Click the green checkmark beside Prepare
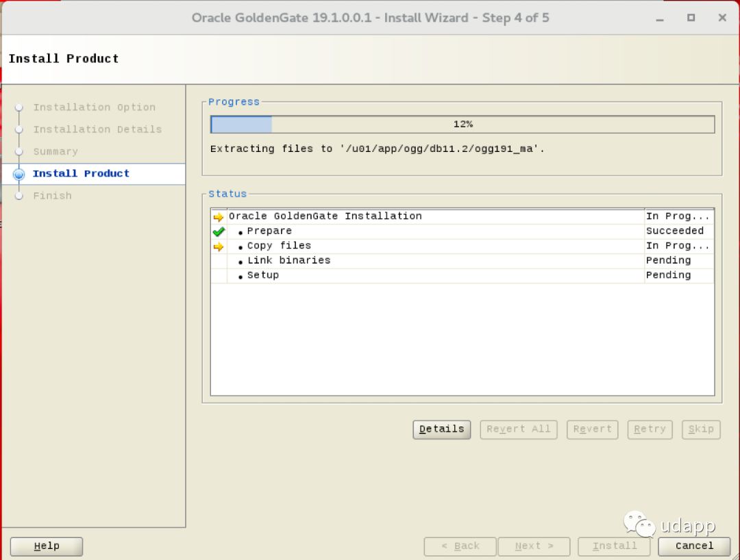This screenshot has height=560, width=740. coord(219,231)
